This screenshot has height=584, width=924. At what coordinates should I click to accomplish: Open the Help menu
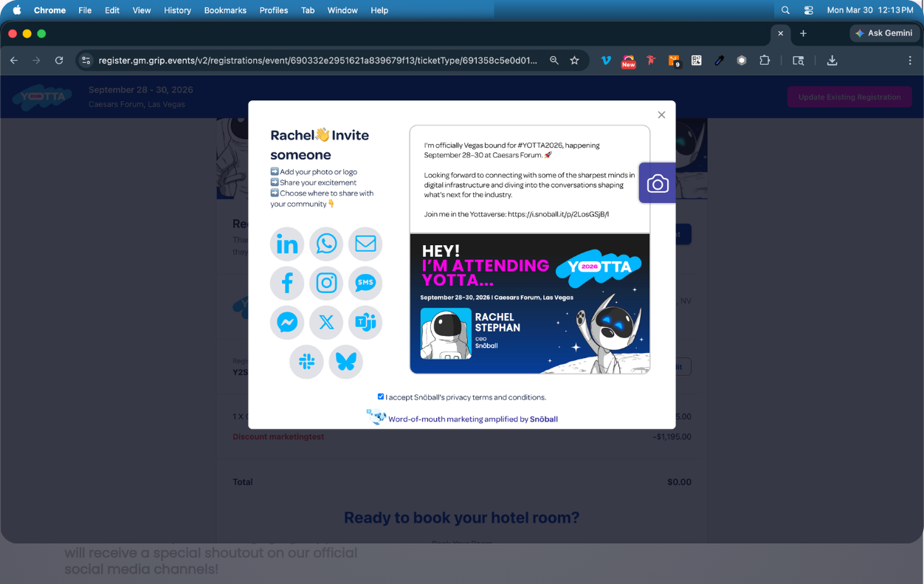point(379,10)
